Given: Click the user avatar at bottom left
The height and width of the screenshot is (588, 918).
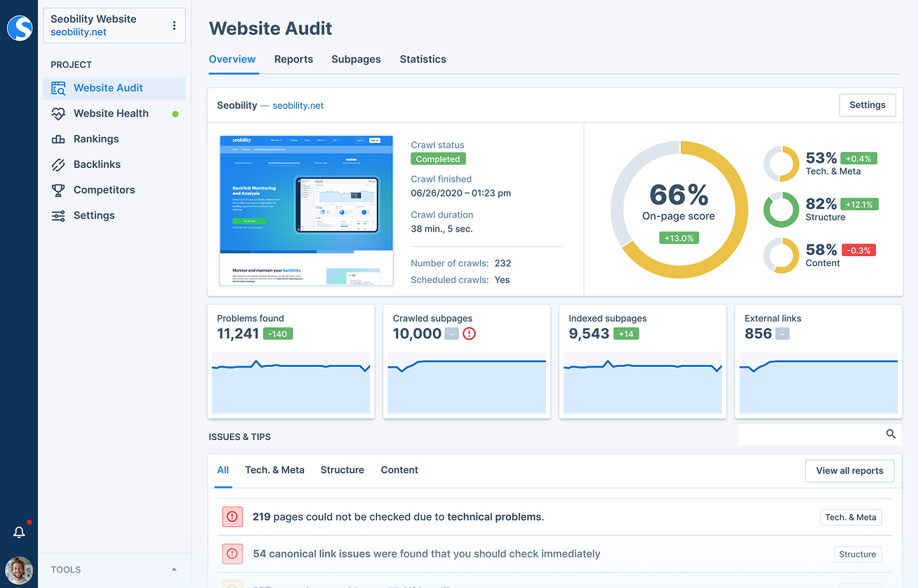Looking at the screenshot, I should pyautogui.click(x=19, y=570).
